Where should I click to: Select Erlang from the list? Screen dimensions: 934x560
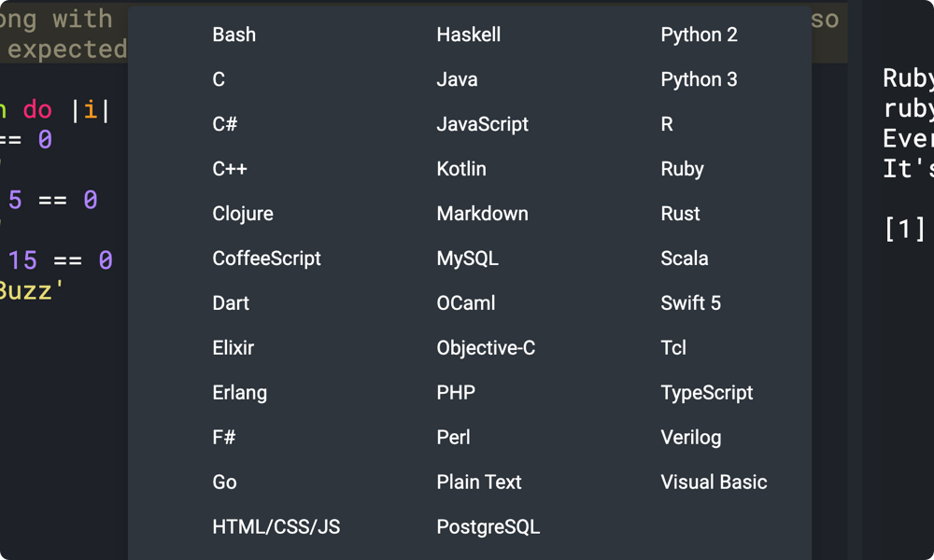coord(239,393)
